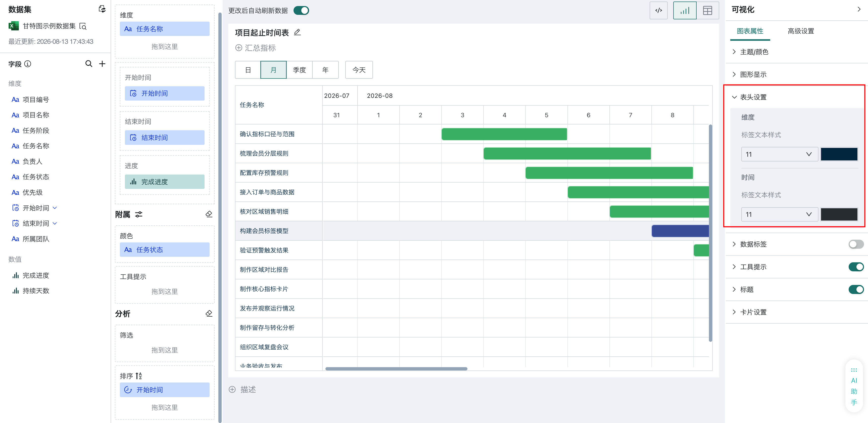Click the 结束时间 pill in 结束时间 slot
Image resolution: width=868 pixels, height=423 pixels.
coord(164,138)
